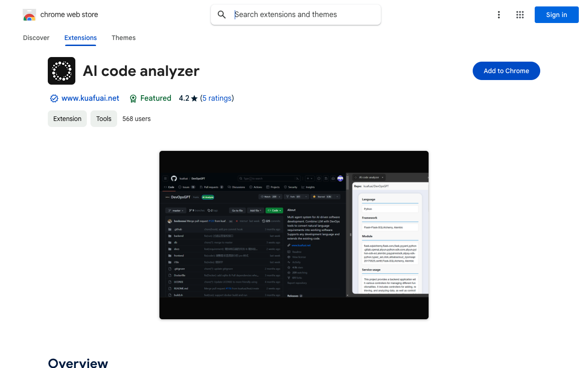Click the search magnifier icon
The image size is (588, 368).
click(222, 15)
